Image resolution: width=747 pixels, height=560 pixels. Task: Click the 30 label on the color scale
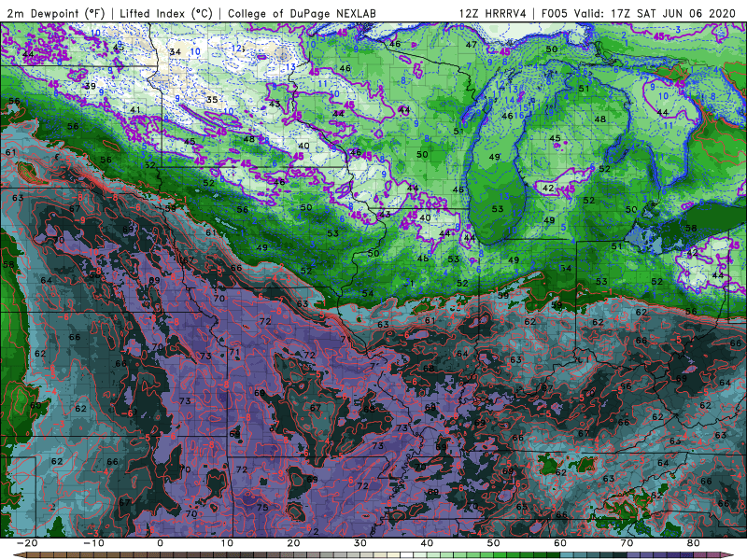coord(360,543)
